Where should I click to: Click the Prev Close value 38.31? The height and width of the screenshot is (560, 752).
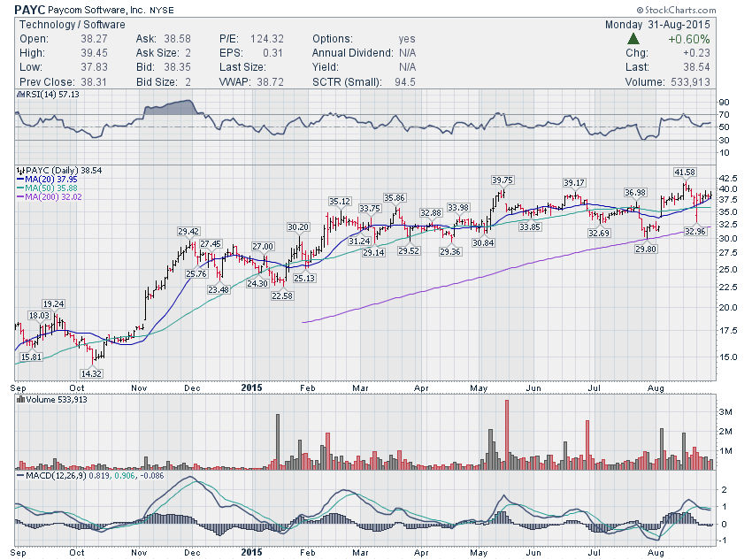94,82
